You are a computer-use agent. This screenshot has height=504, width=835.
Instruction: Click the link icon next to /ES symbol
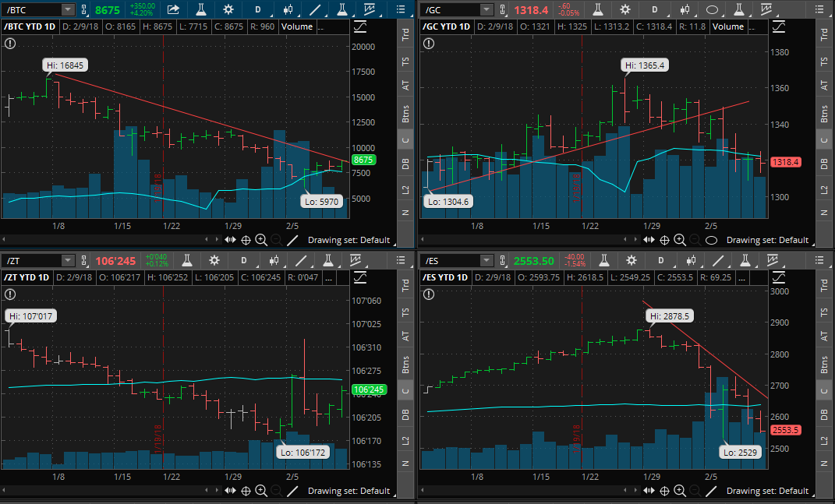tap(503, 260)
